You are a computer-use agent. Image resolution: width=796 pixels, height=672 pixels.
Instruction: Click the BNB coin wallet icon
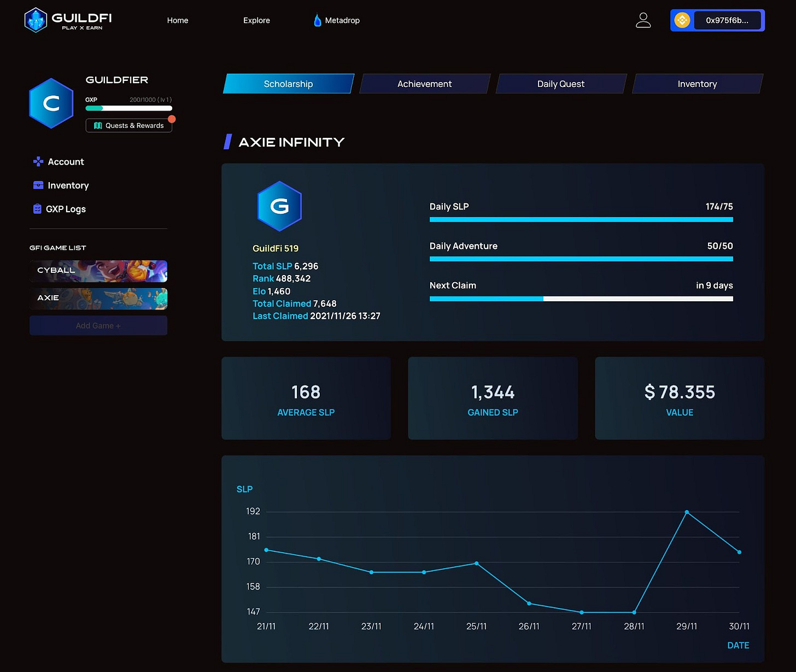[682, 20]
